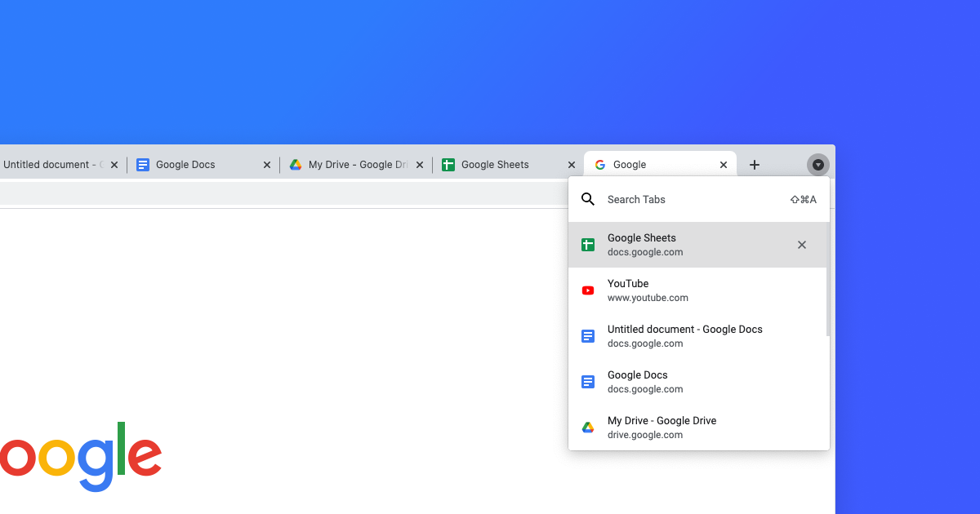Click the YouTube icon in the search results
Image resolution: width=980 pixels, height=514 pixels.
click(588, 290)
